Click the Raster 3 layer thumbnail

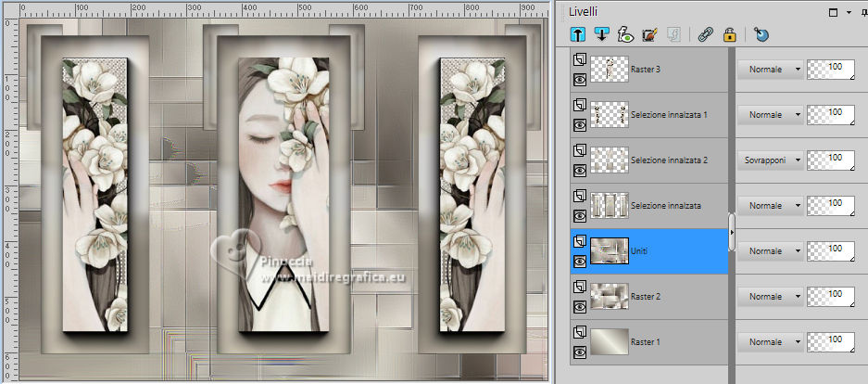[610, 70]
